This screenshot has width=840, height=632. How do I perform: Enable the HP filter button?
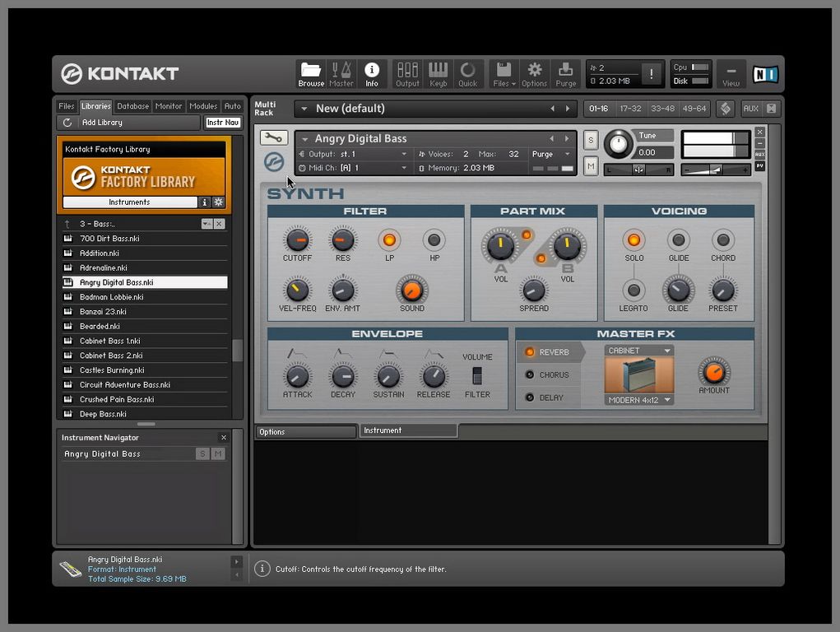pyautogui.click(x=434, y=239)
